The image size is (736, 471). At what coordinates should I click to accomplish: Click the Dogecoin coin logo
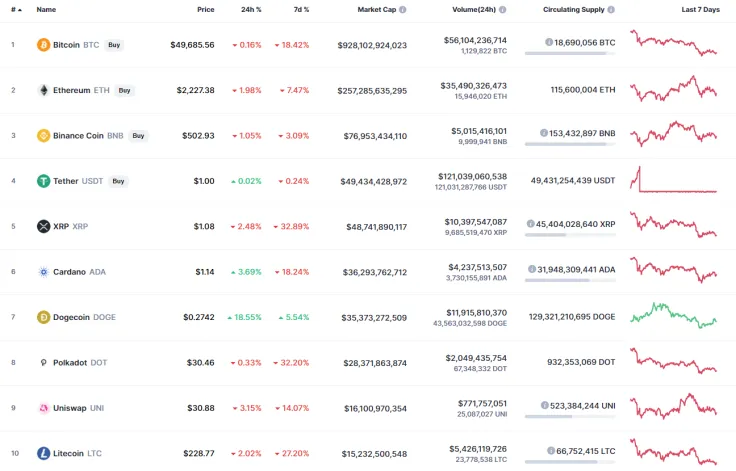point(43,317)
